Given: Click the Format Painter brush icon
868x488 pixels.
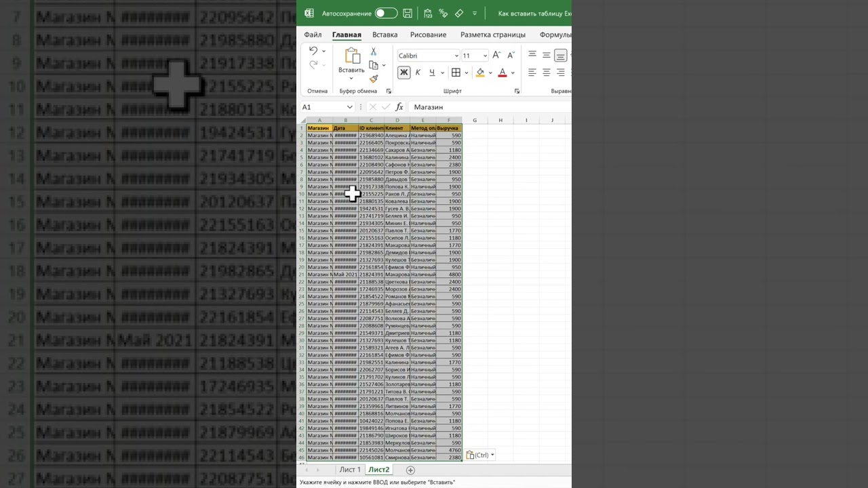Looking at the screenshot, I should [x=374, y=79].
